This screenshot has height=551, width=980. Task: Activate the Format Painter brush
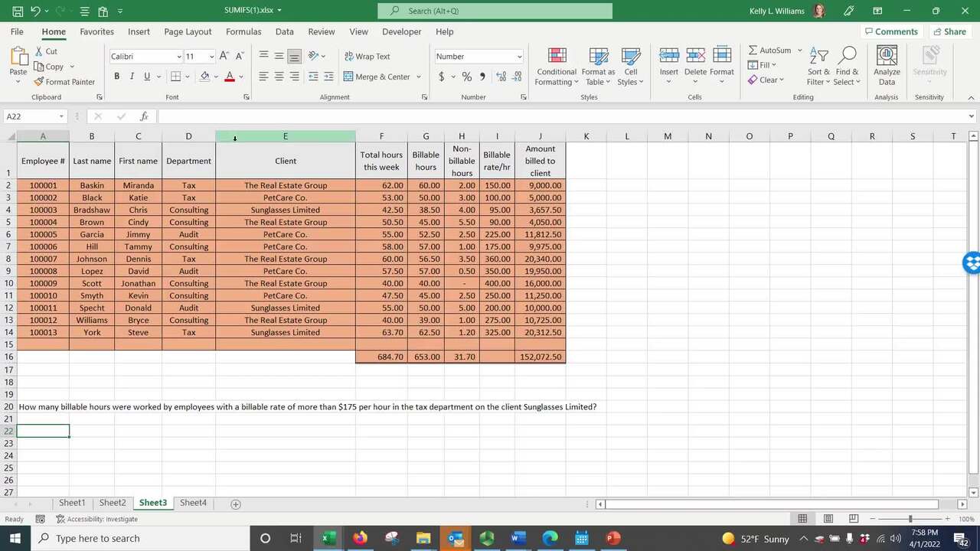tap(64, 82)
